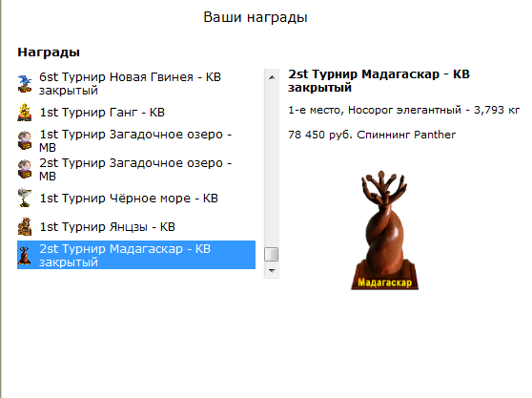
Task: Click the Мадагаскар trophy icon in list
Action: (x=25, y=256)
